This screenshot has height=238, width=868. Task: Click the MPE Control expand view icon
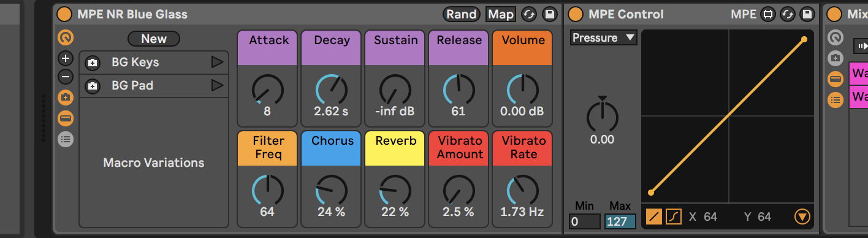tap(768, 14)
